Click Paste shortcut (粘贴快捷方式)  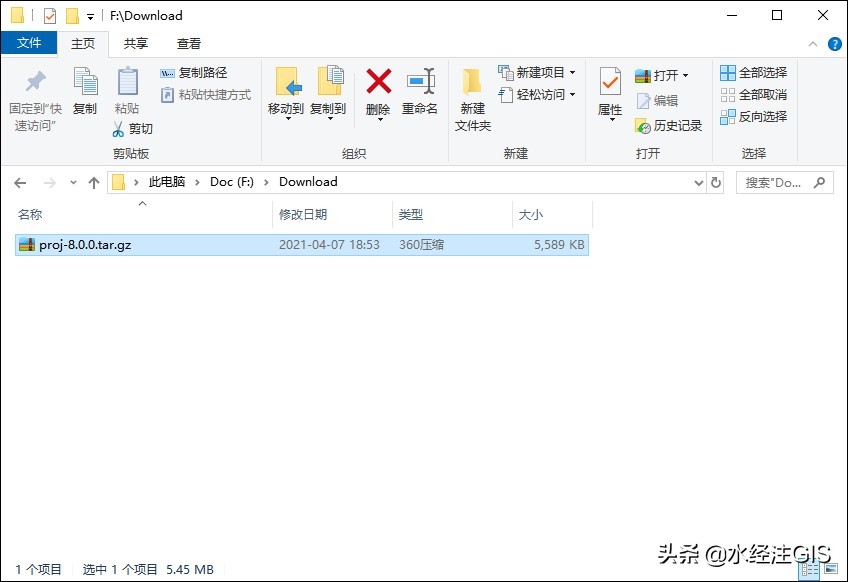206,95
